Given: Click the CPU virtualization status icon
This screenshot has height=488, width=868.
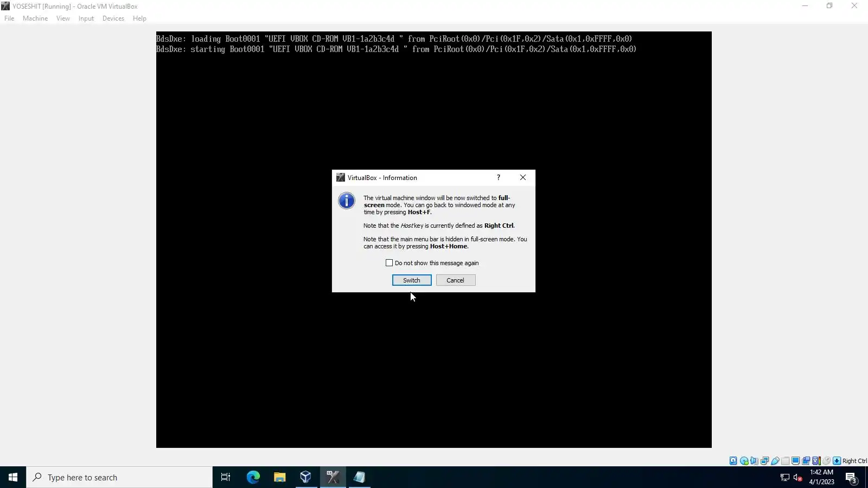Looking at the screenshot, I should coord(816,461).
